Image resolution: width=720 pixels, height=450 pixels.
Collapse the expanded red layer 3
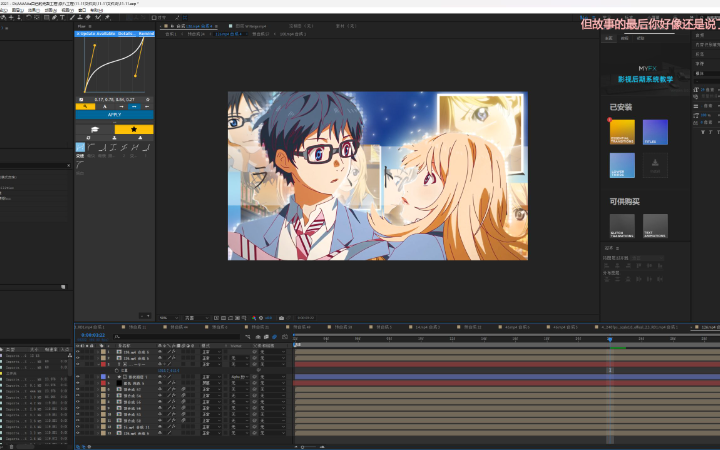98,364
